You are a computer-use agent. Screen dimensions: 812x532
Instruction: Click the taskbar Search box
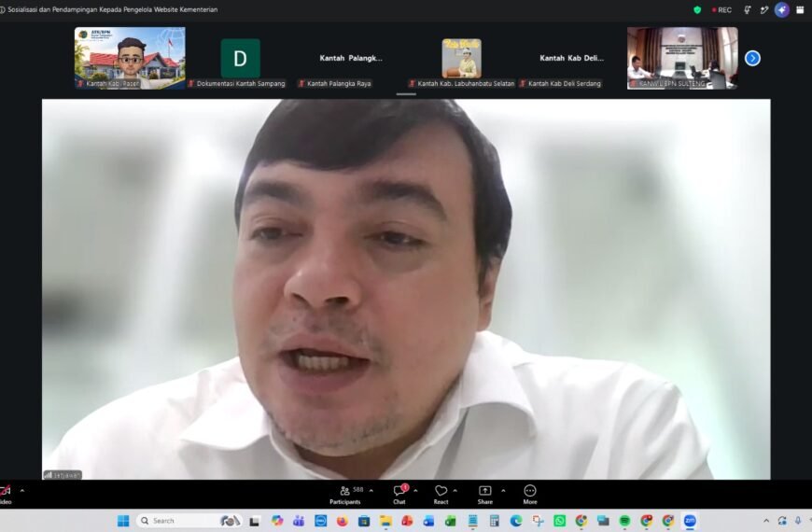(189, 521)
